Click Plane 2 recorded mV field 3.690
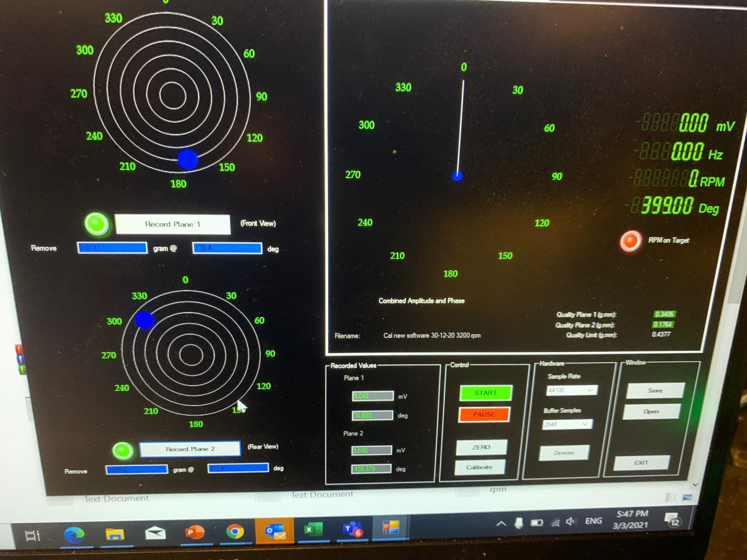Image resolution: width=747 pixels, height=560 pixels. coord(372,450)
